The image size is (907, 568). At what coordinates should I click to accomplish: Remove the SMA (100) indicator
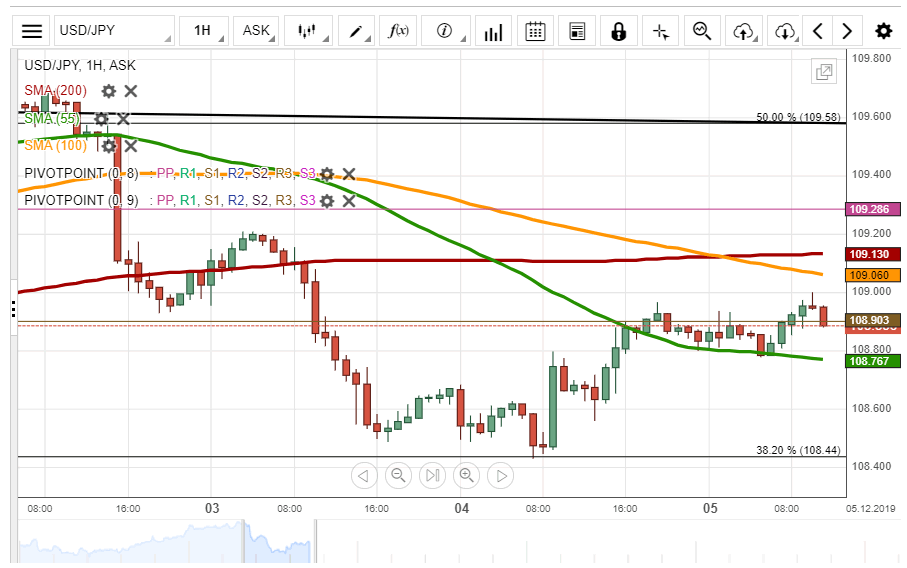pos(131,146)
